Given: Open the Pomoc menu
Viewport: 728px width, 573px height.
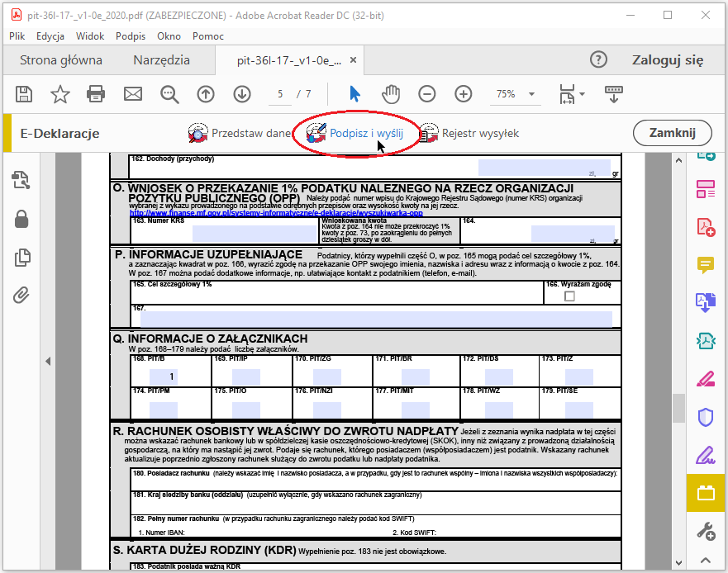Looking at the screenshot, I should tap(208, 36).
